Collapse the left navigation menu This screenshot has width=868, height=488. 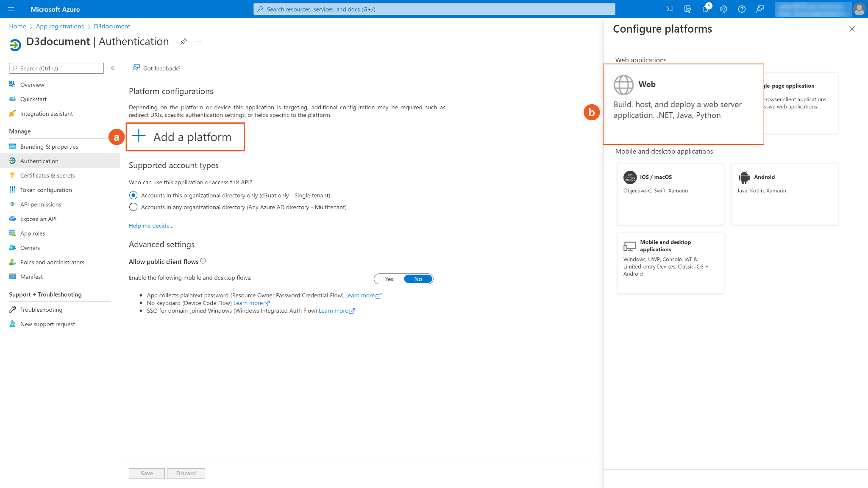pyautogui.click(x=113, y=68)
